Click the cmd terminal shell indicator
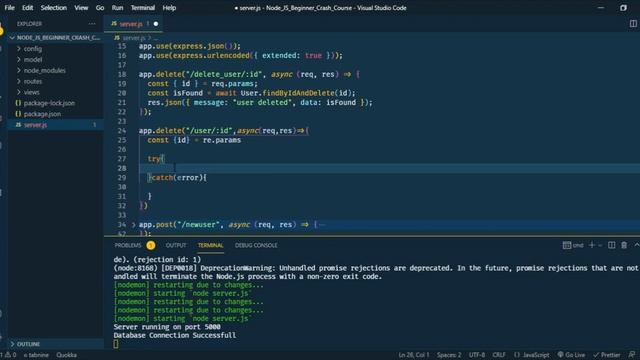 [x=573, y=245]
